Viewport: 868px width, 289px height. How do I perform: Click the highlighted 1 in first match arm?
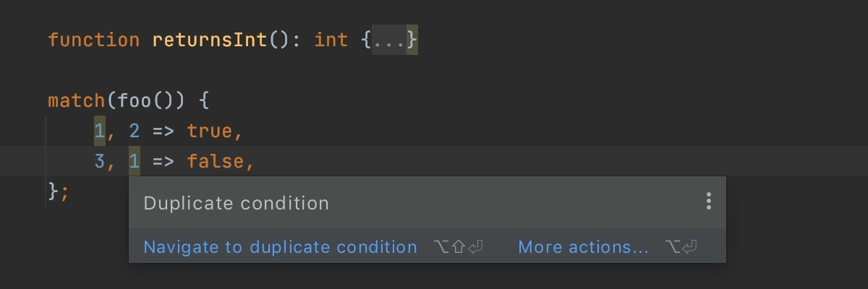click(100, 131)
